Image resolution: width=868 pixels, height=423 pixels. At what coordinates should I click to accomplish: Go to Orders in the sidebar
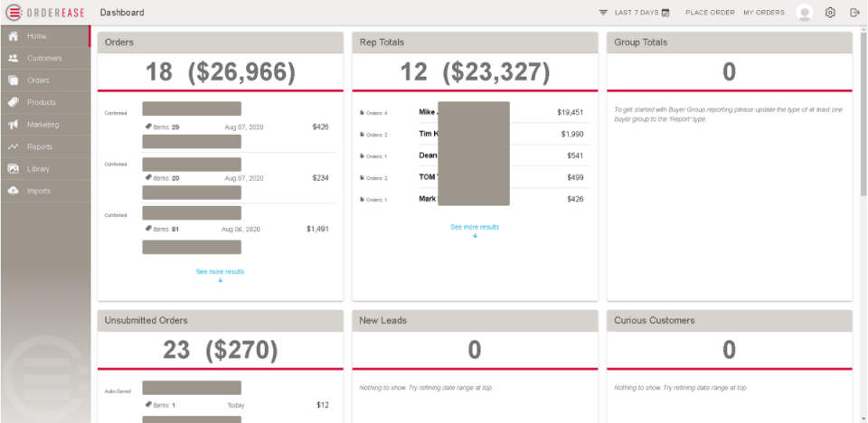(x=38, y=80)
